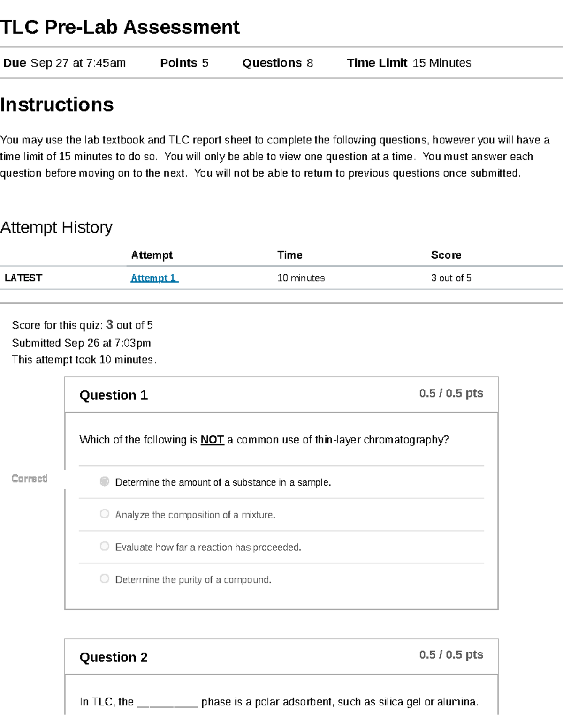Select "Determine the amount of a substance" radio
Viewport: 563px width, 728px height.
pyautogui.click(x=105, y=481)
